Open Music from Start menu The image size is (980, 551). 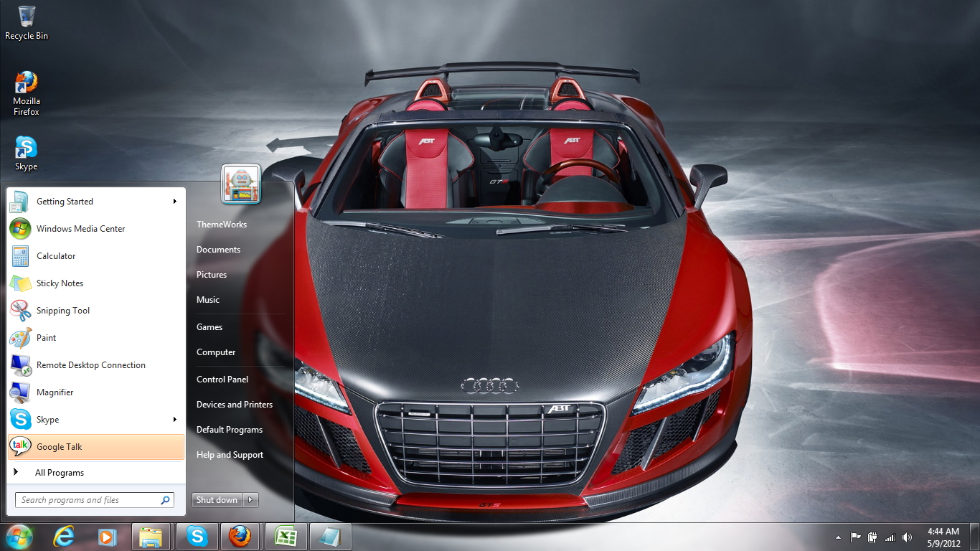pyautogui.click(x=208, y=300)
